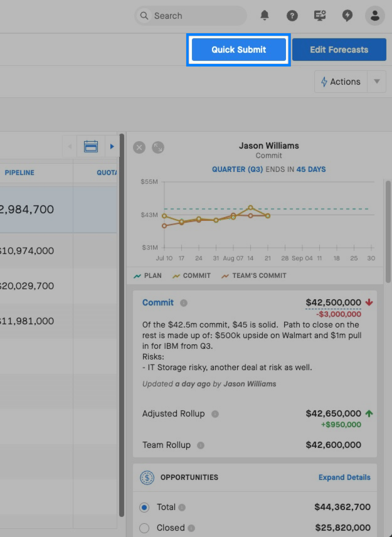This screenshot has height=537, width=392.
Task: Toggle PLAN line in chart legend
Action: click(147, 275)
